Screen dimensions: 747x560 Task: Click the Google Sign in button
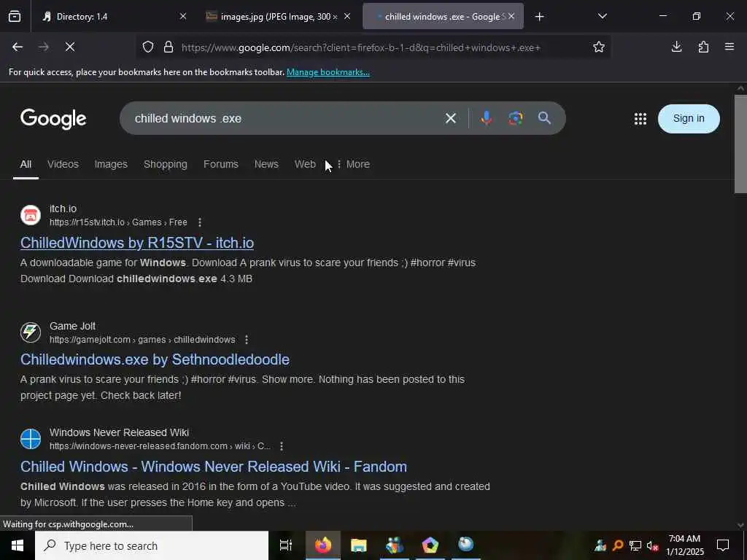(x=689, y=119)
